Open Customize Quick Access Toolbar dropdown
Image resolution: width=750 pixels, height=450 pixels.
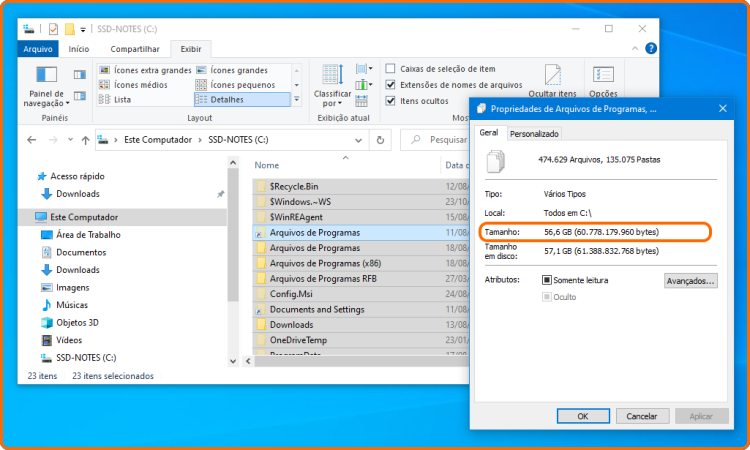(83, 30)
